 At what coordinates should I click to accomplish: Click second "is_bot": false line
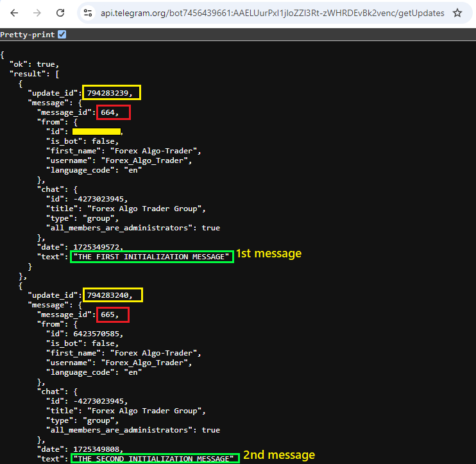click(82, 343)
